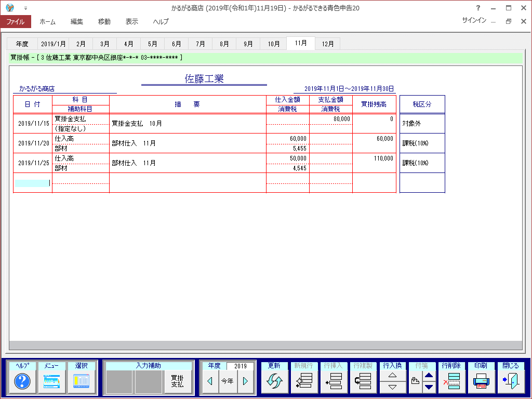Click the 閉じる door exit icon
The width and height of the screenshot is (532, 399).
point(511,381)
